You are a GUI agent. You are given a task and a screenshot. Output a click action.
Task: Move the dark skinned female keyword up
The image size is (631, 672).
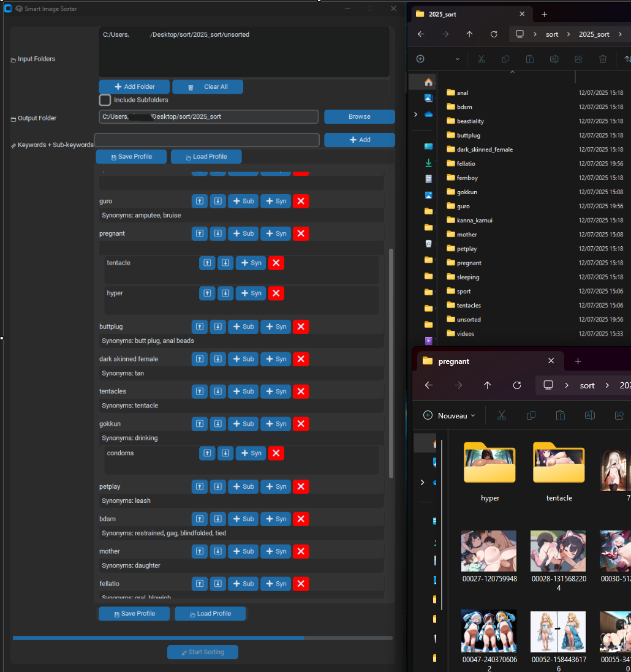click(x=200, y=359)
